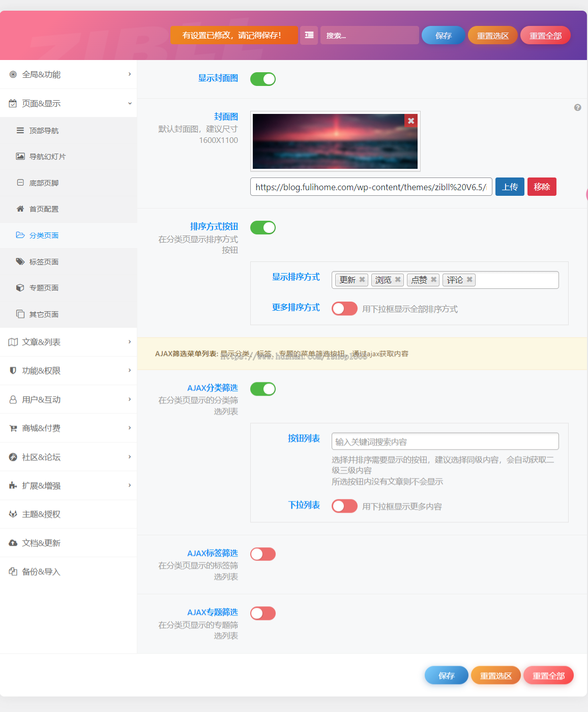This screenshot has width=588, height=712.
Task: Click the 首页配置 home icon
Action: (20, 209)
